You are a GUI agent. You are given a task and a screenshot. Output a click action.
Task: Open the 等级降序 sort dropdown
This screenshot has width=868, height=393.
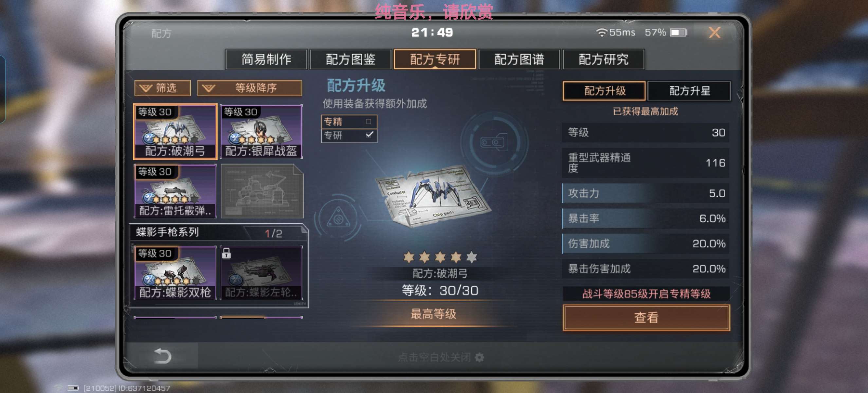[249, 88]
